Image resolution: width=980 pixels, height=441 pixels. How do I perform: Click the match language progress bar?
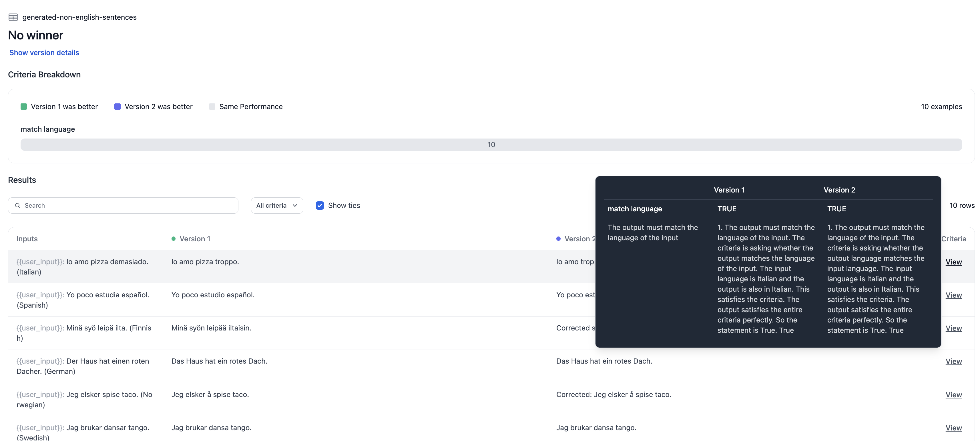tap(491, 145)
